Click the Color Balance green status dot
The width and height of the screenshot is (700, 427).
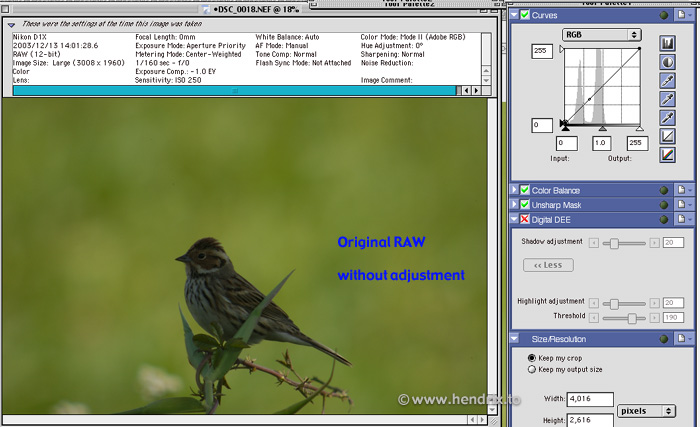[x=664, y=190]
